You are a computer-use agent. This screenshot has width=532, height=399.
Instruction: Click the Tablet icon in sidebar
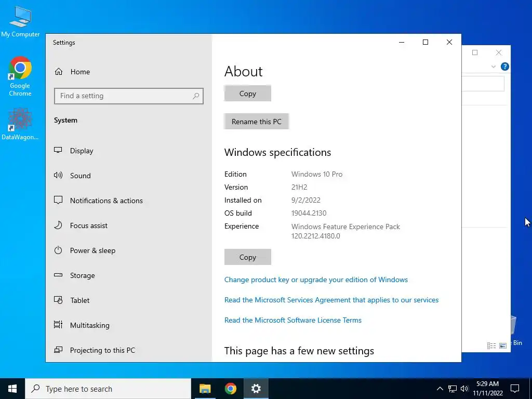click(58, 300)
